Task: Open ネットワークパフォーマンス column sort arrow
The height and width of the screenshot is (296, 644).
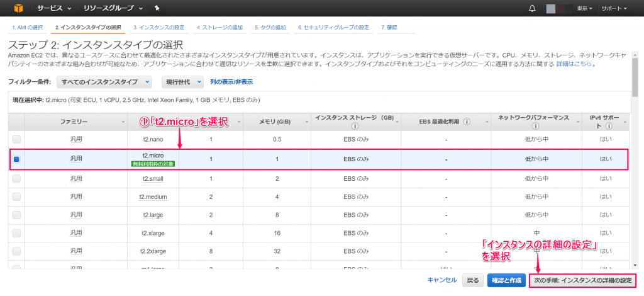Action: (x=577, y=122)
